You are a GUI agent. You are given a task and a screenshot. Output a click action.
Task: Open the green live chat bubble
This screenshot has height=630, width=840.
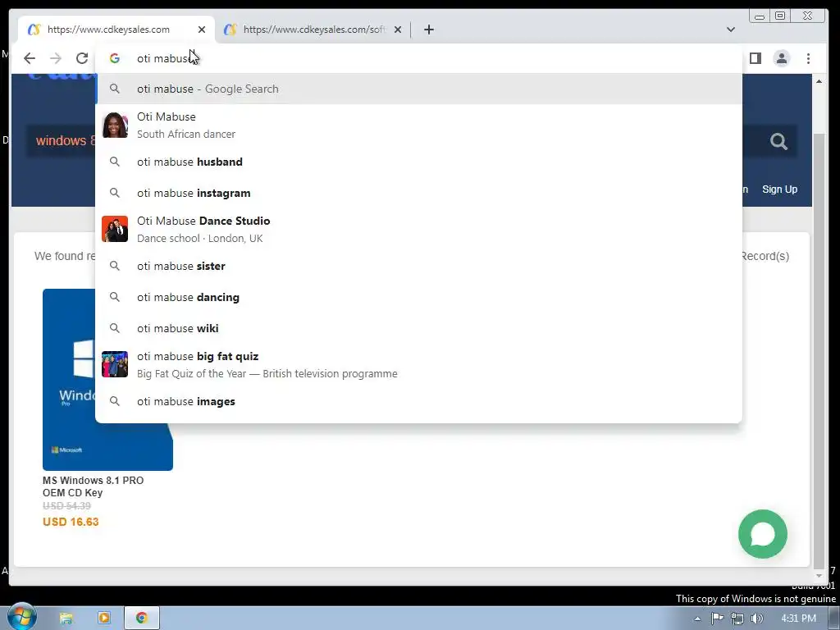pos(762,534)
